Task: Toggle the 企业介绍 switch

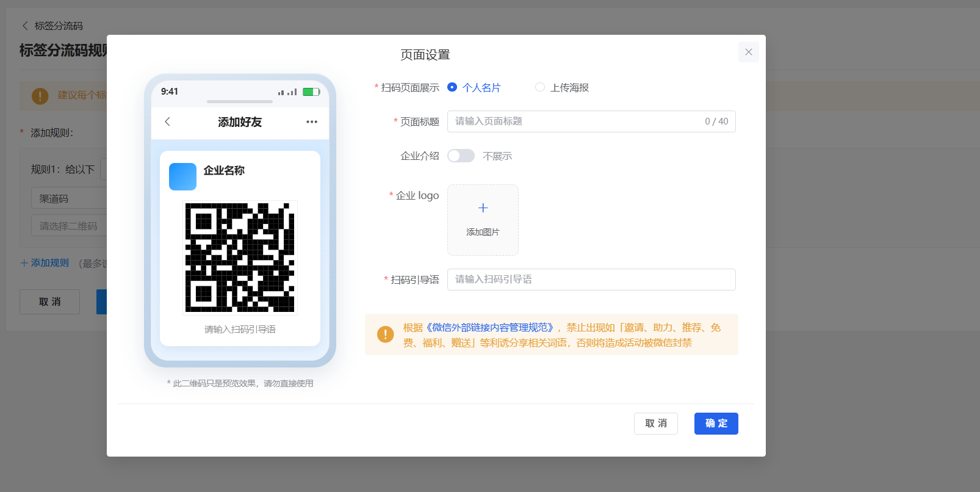Action: coord(461,156)
